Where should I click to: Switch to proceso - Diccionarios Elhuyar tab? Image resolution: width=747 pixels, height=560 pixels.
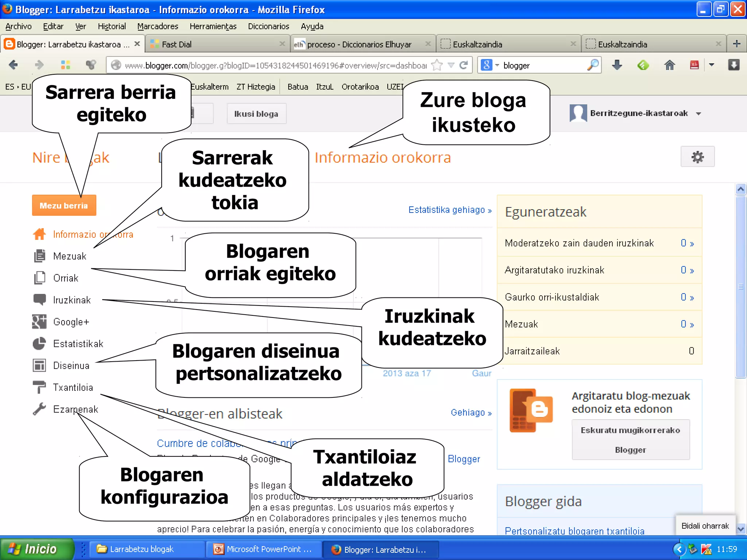coord(363,44)
